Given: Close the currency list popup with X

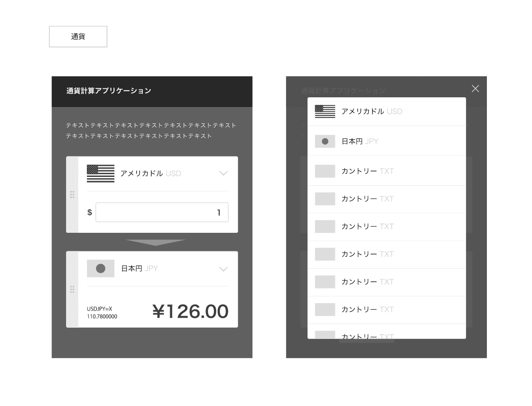Looking at the screenshot, I should point(475,88).
